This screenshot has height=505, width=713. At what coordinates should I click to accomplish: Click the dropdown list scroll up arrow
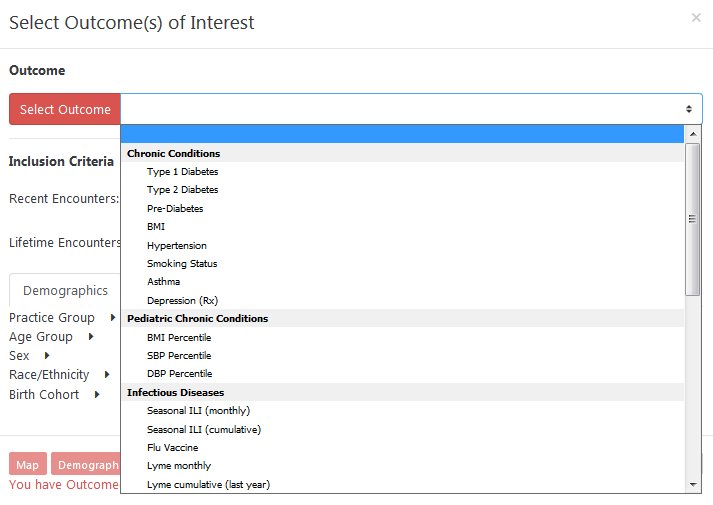click(693, 134)
